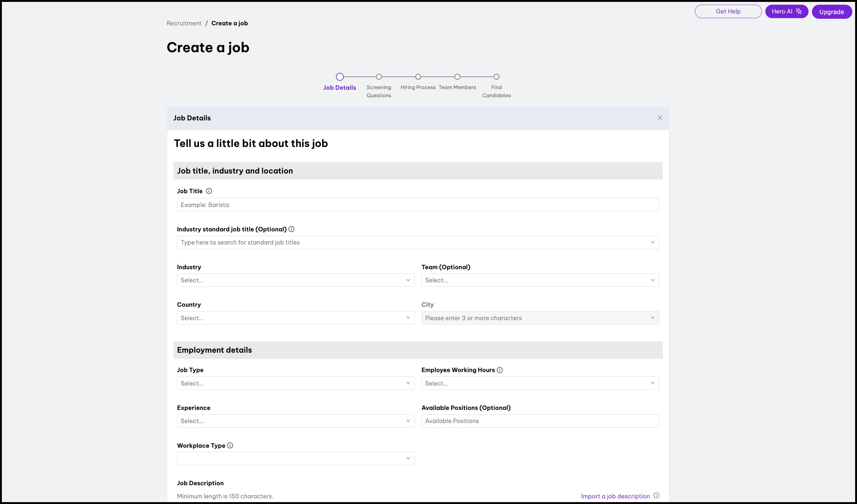Click the Job Title info icon
Image resolution: width=857 pixels, height=504 pixels.
point(209,191)
